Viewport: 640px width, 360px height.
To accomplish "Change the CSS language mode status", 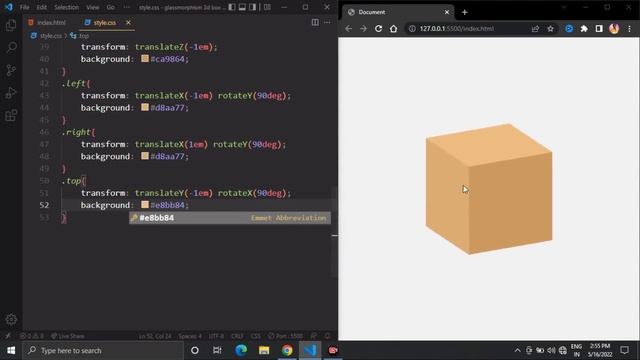I will tap(256, 336).
